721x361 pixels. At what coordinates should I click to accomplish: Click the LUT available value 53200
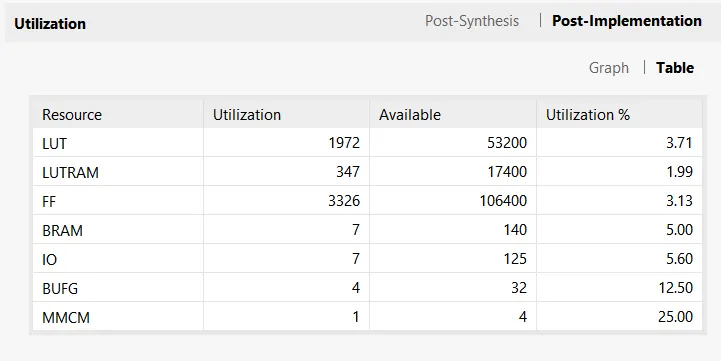(507, 143)
